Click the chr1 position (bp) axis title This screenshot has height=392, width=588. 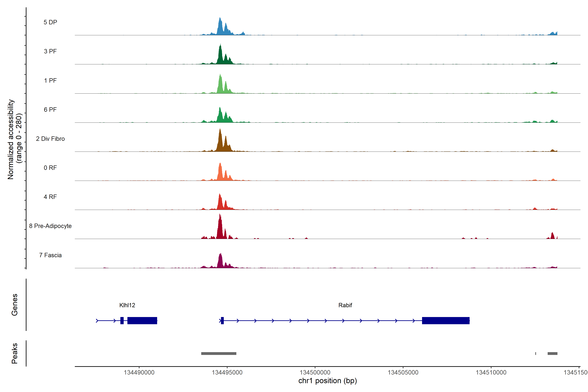[x=327, y=381]
